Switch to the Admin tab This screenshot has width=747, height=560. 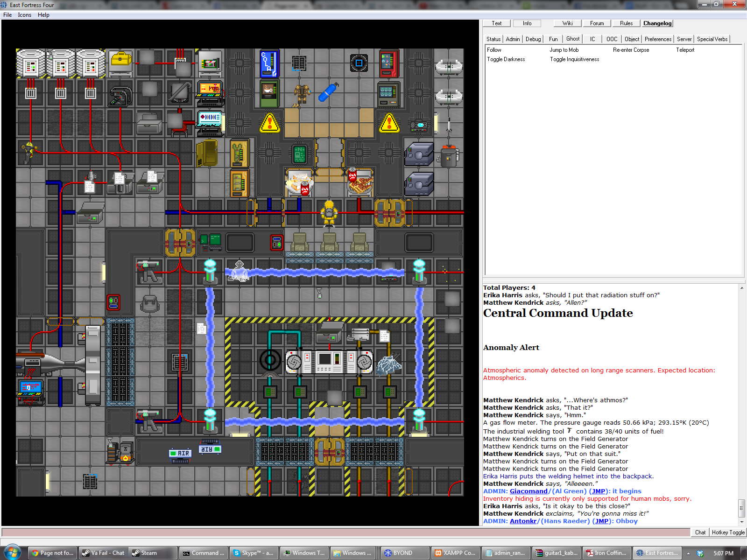coord(513,39)
